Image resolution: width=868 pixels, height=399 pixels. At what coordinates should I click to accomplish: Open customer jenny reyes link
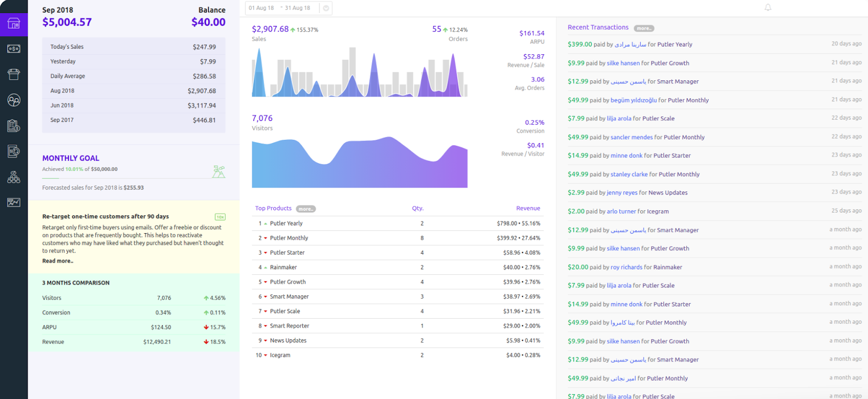coord(622,193)
